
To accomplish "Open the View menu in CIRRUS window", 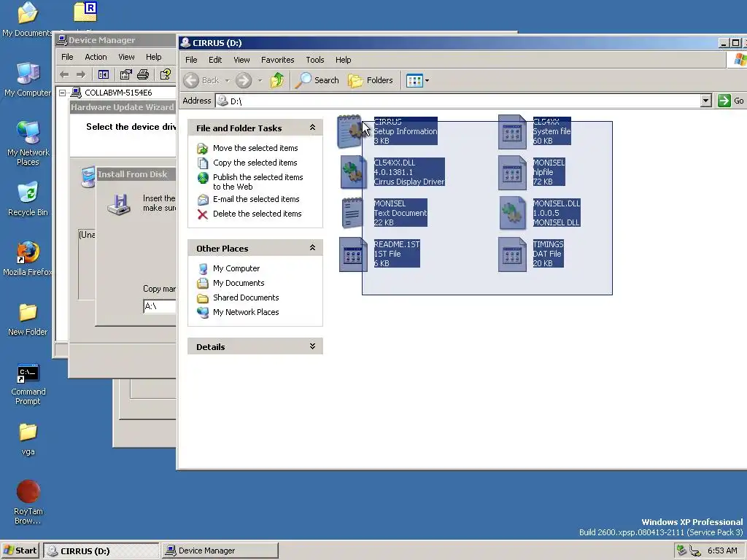I will tap(241, 60).
